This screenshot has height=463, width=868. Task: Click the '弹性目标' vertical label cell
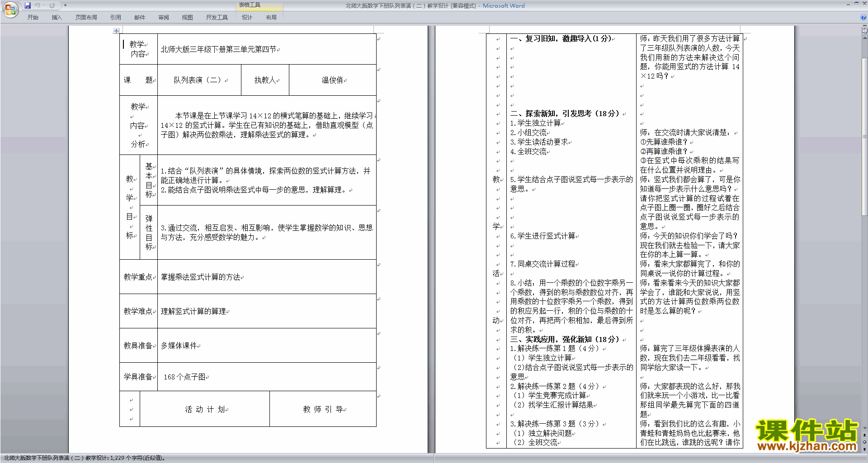click(149, 233)
